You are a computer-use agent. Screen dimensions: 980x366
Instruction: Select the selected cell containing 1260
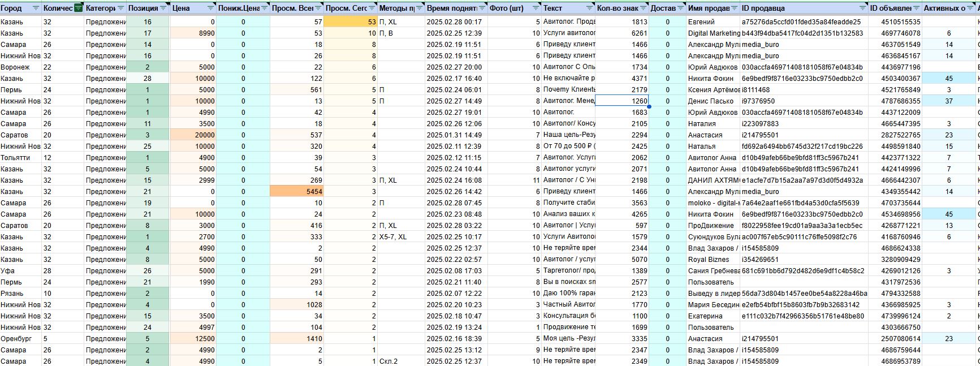[621, 101]
